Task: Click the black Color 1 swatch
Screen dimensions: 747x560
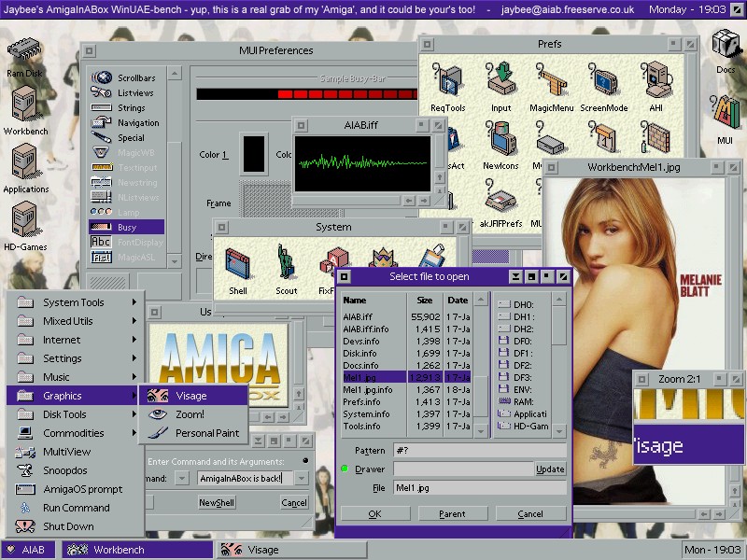Action: point(253,153)
